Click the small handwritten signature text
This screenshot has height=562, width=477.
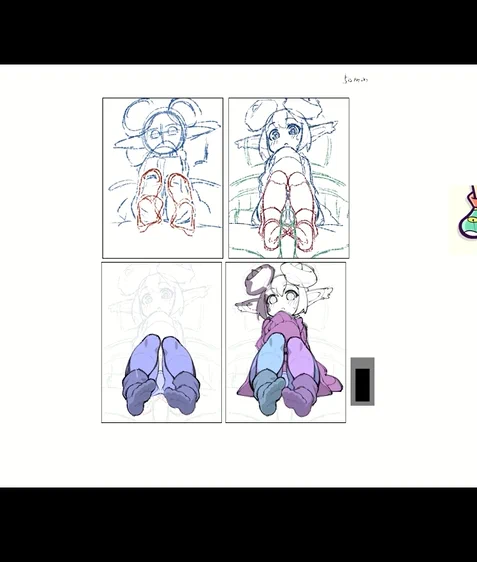(356, 79)
